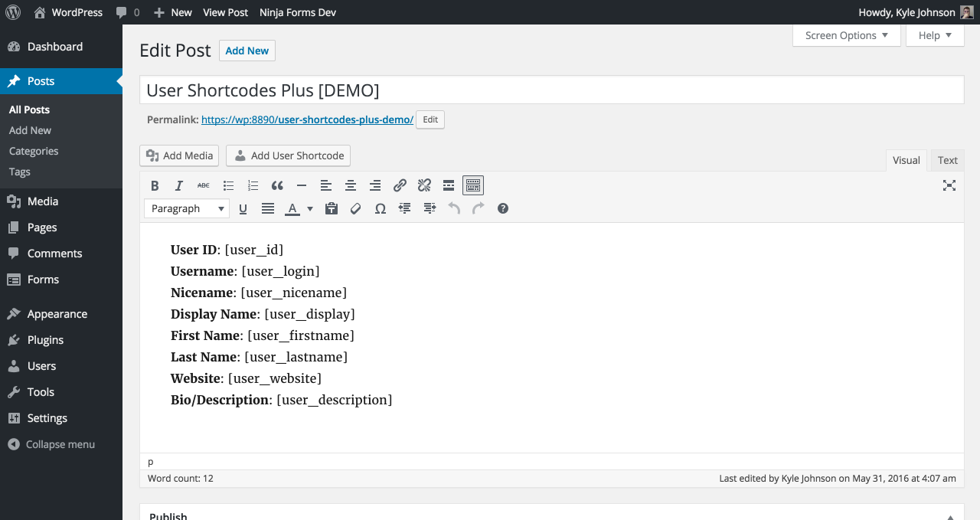Screen dimensions: 980x520
Task: Open the special character picker
Action: [x=380, y=208]
